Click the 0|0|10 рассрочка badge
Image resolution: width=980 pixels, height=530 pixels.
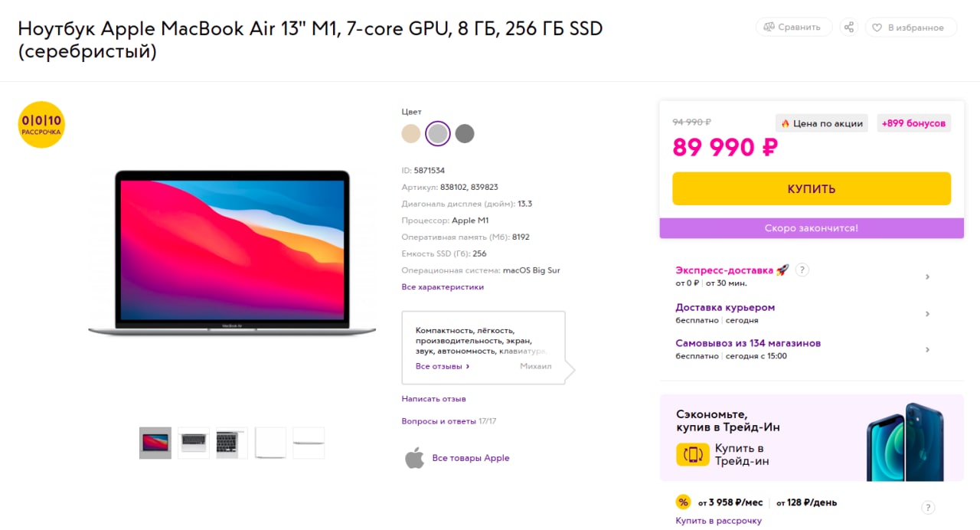(x=41, y=124)
